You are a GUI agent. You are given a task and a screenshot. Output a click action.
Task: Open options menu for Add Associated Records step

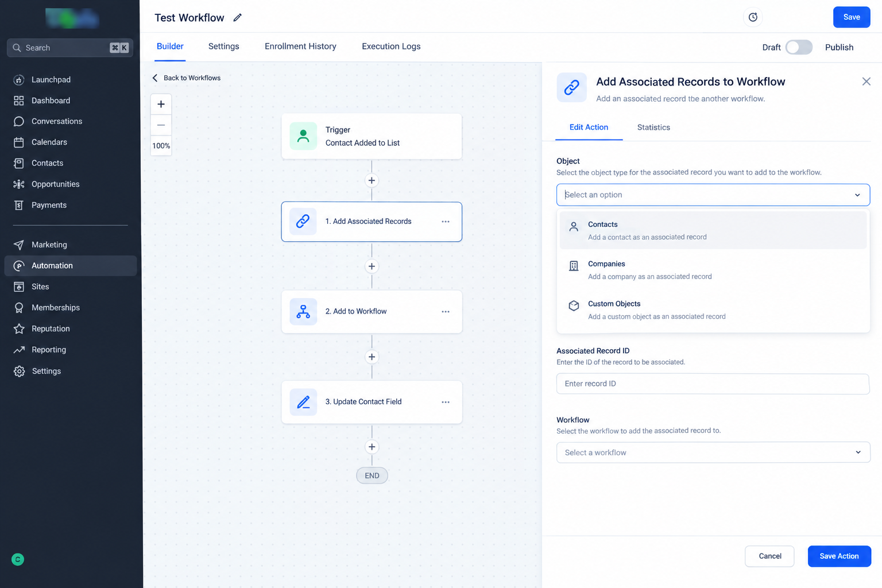tap(446, 222)
